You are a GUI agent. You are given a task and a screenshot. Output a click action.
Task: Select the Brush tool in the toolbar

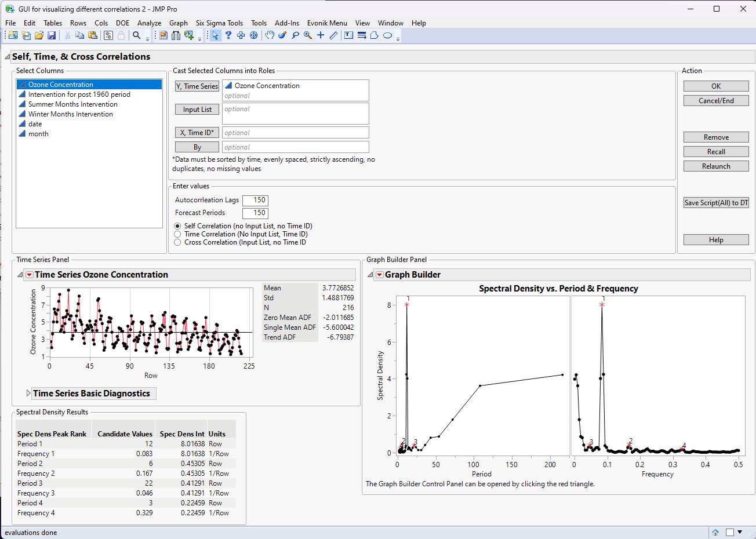[x=282, y=35]
